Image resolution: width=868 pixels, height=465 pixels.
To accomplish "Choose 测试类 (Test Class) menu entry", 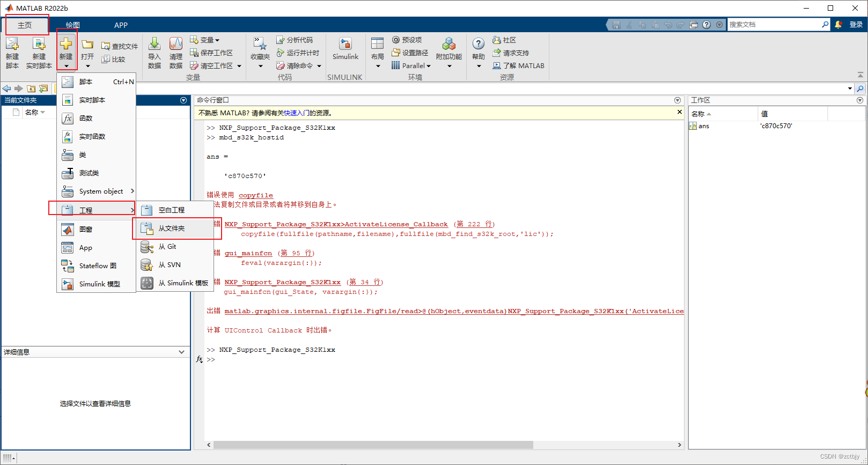I will pyautogui.click(x=97, y=173).
